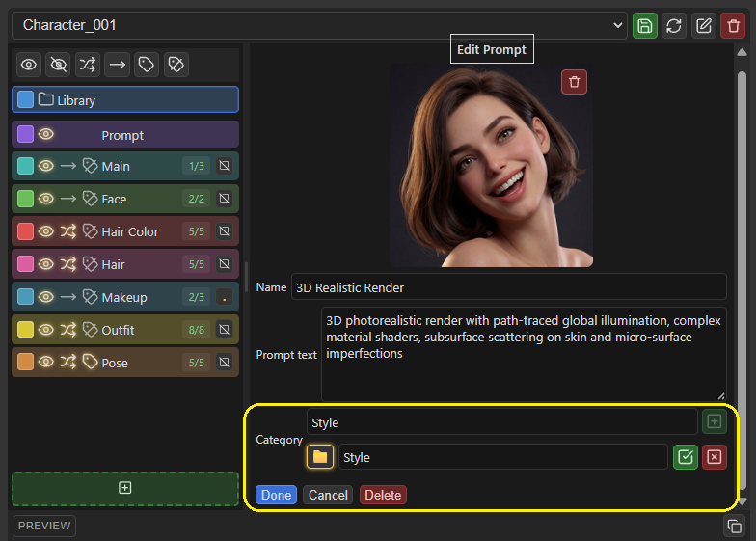756x541 pixels.
Task: Click the 8/8 counter on Outfit row
Action: click(197, 330)
